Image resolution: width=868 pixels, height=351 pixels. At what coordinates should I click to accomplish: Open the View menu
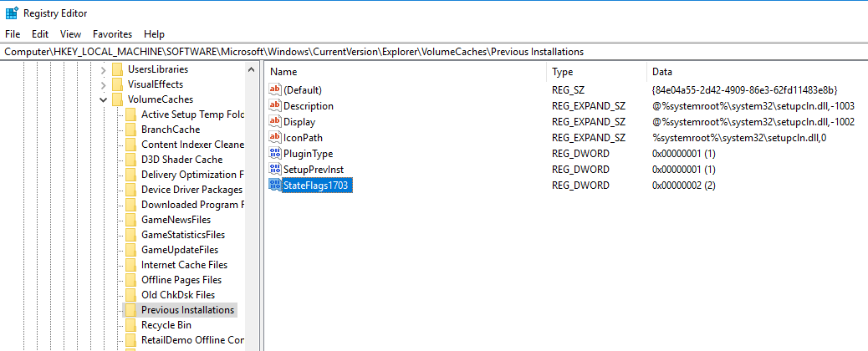70,33
